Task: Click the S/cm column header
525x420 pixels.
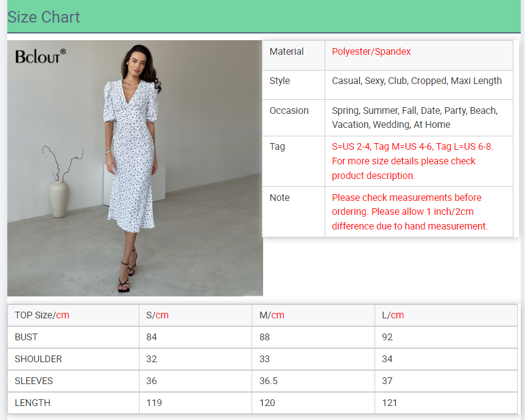Action: pyautogui.click(x=157, y=315)
